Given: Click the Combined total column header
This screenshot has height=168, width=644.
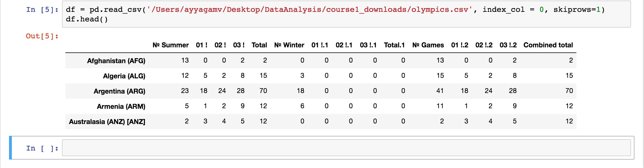Looking at the screenshot, I should click(x=548, y=45).
